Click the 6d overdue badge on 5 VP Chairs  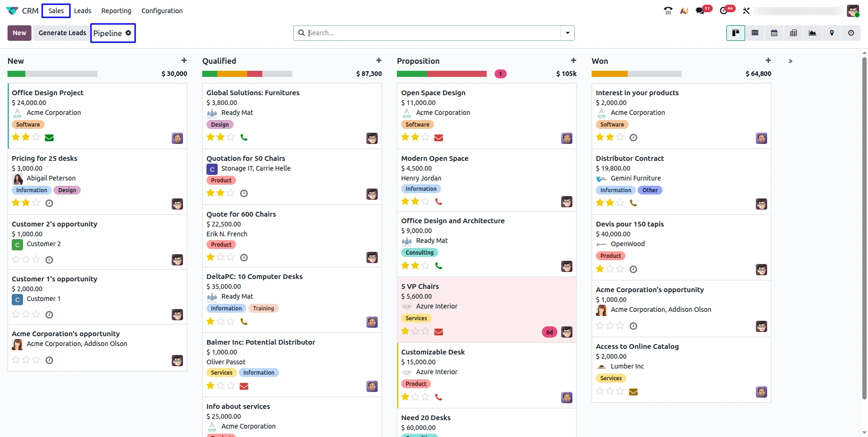point(549,332)
